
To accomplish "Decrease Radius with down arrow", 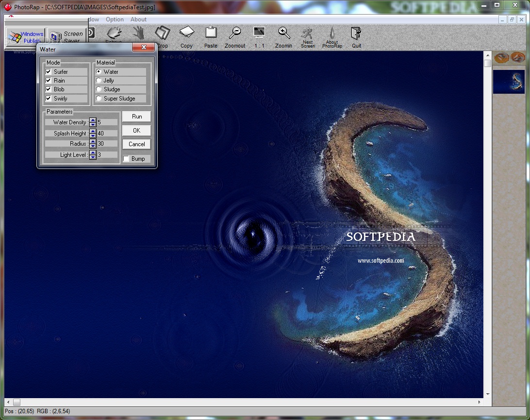I will [93, 145].
